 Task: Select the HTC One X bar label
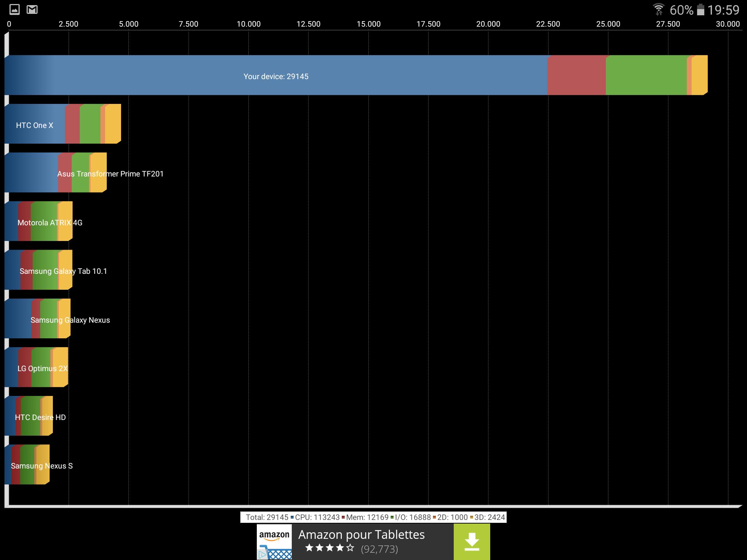coord(35,125)
